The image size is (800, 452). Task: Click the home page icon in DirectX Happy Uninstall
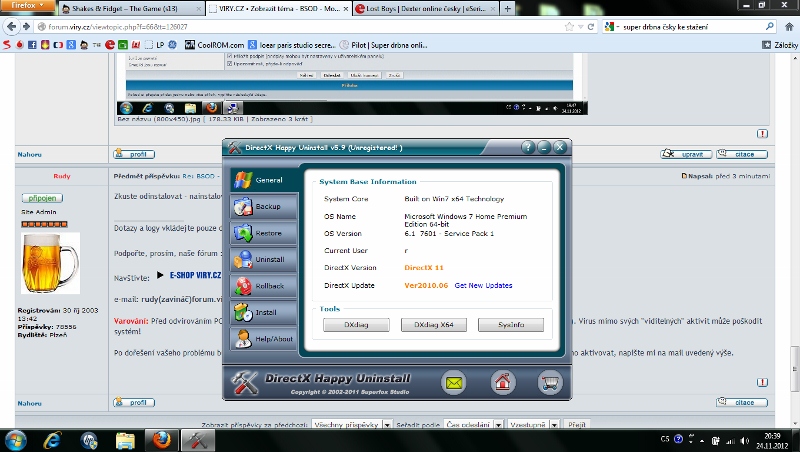(503, 383)
